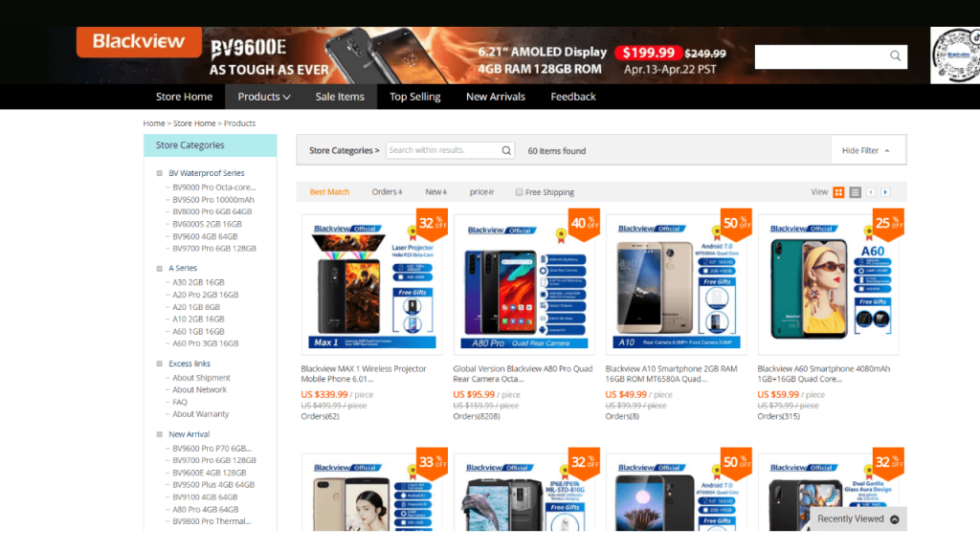Viewport: 980px width, 551px height.
Task: Collapse the BV Waterproof Series category
Action: [160, 173]
